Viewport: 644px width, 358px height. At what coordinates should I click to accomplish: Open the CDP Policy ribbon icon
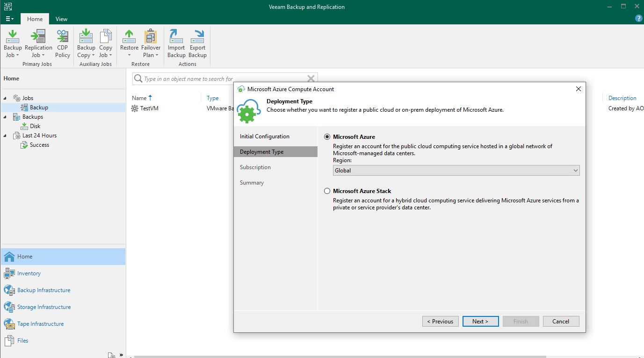coord(63,43)
